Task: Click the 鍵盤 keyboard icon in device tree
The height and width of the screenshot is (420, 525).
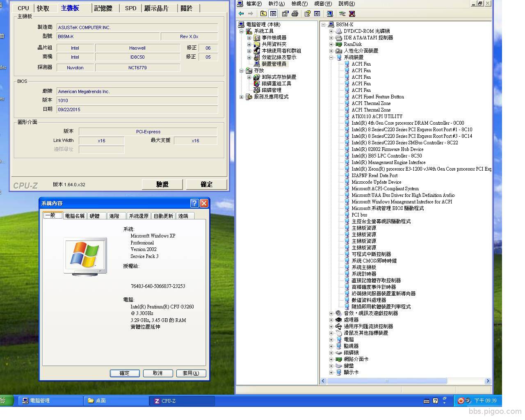Action: click(x=339, y=366)
